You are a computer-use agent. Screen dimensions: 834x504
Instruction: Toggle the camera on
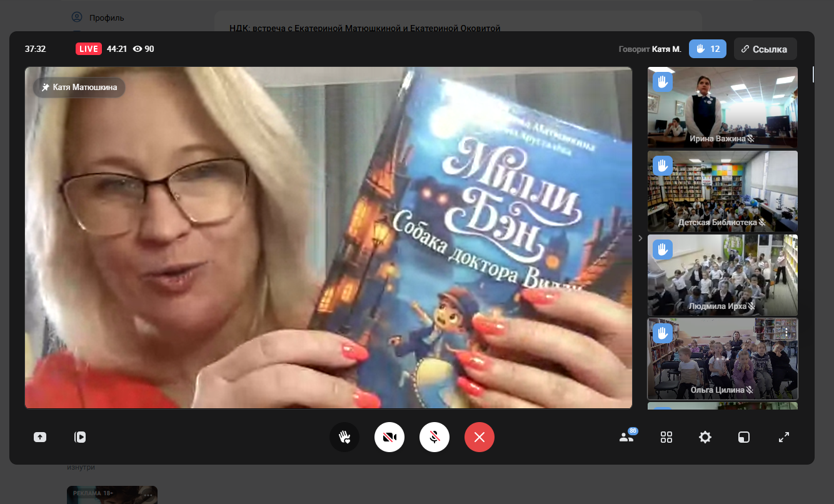pos(389,437)
